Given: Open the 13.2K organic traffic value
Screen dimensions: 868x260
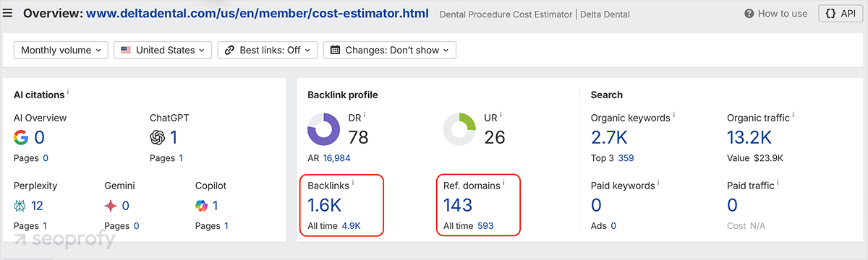Looking at the screenshot, I should 749,137.
